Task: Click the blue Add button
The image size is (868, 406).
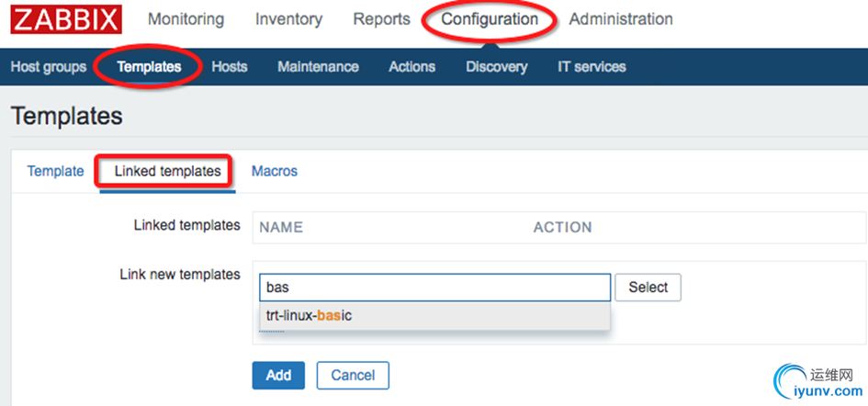Action: [x=278, y=375]
